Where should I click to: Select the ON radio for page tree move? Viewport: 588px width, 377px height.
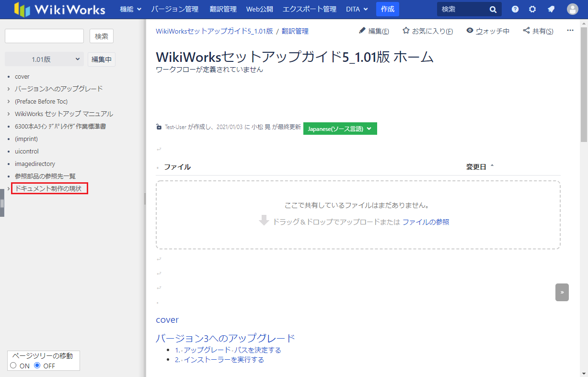13,365
